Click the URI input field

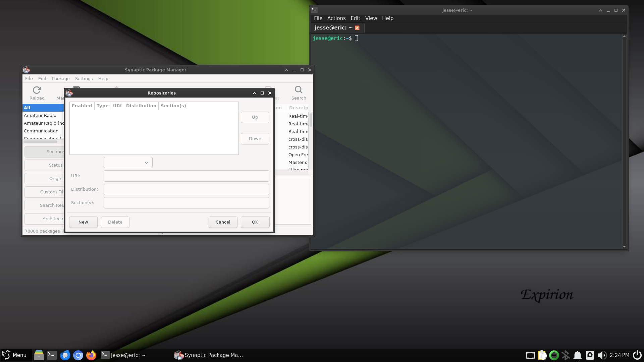click(186, 176)
